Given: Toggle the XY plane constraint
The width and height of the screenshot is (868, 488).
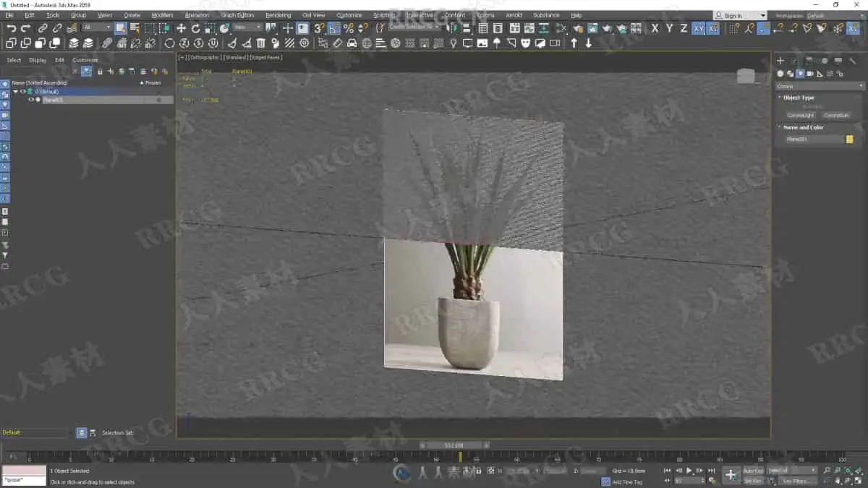Looking at the screenshot, I should 699,28.
